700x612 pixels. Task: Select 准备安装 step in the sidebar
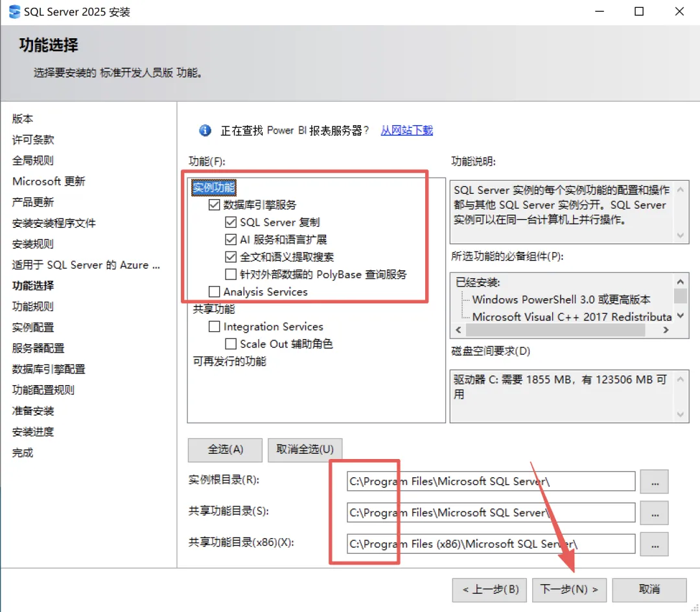tap(33, 411)
